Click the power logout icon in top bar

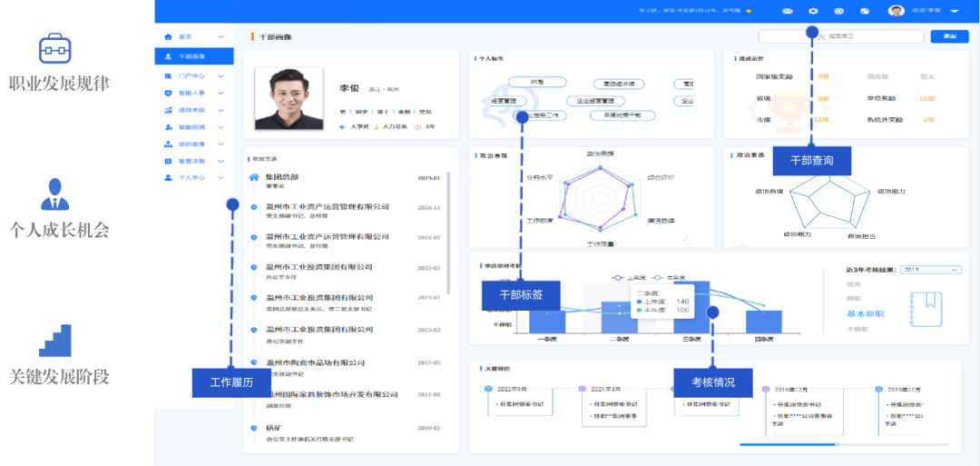coord(838,11)
